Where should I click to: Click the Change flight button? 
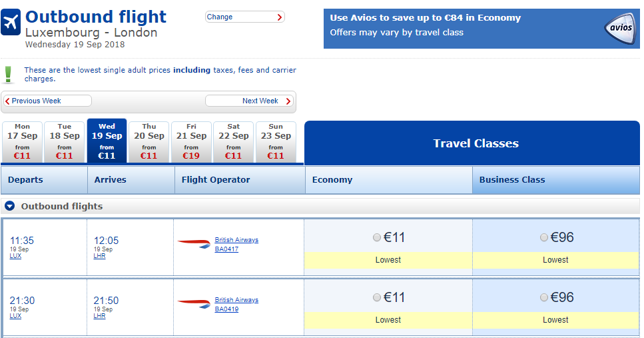click(244, 17)
